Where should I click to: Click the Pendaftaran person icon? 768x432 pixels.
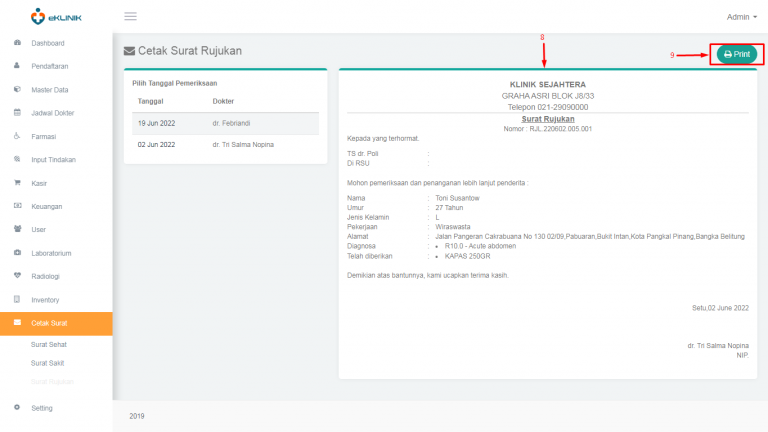pyautogui.click(x=17, y=66)
